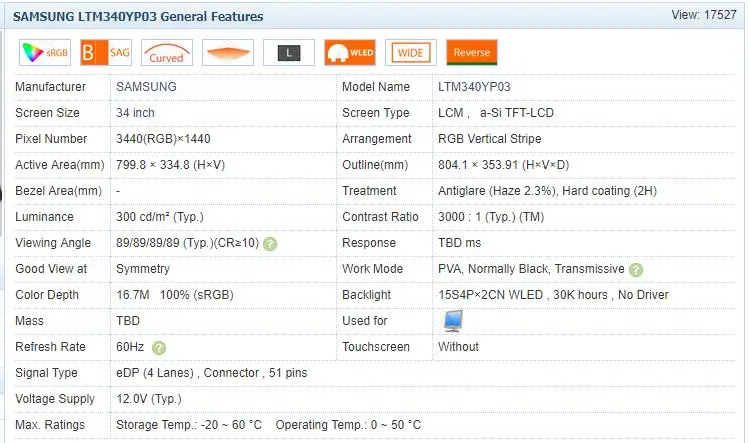
Task: Click the RGB Vertical Stripe arrangement value
Action: [490, 139]
